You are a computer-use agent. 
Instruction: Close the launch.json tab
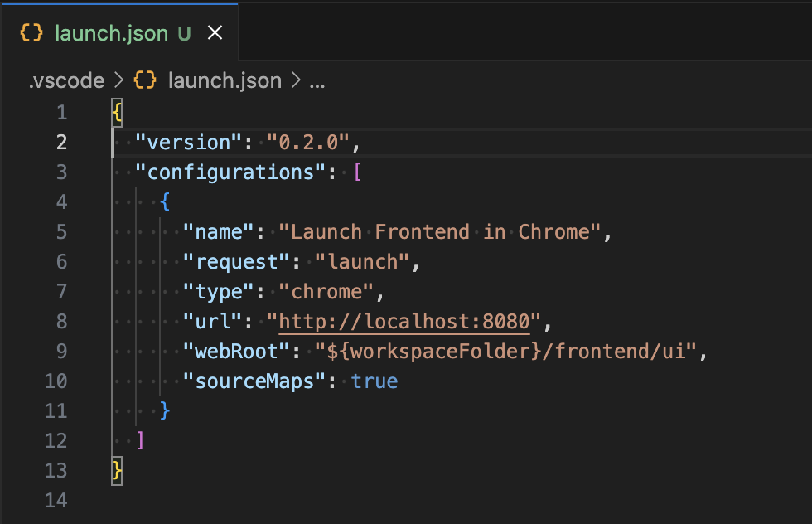(x=215, y=33)
